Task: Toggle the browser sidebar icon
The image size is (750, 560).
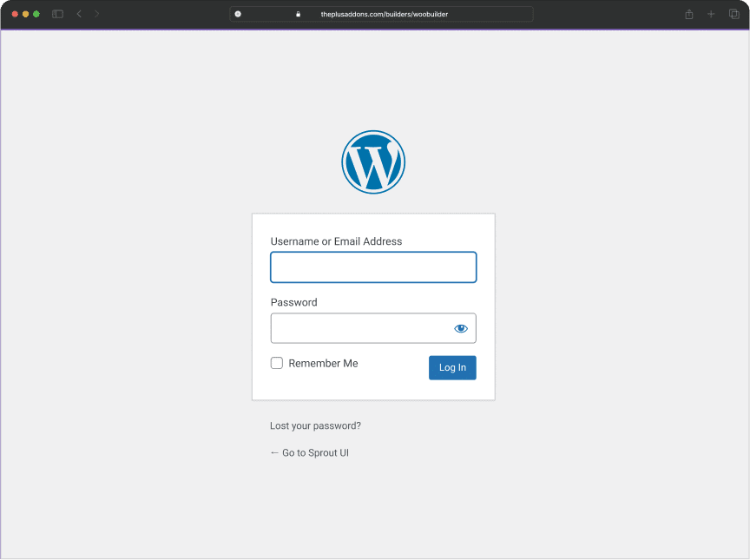Action: pyautogui.click(x=57, y=14)
